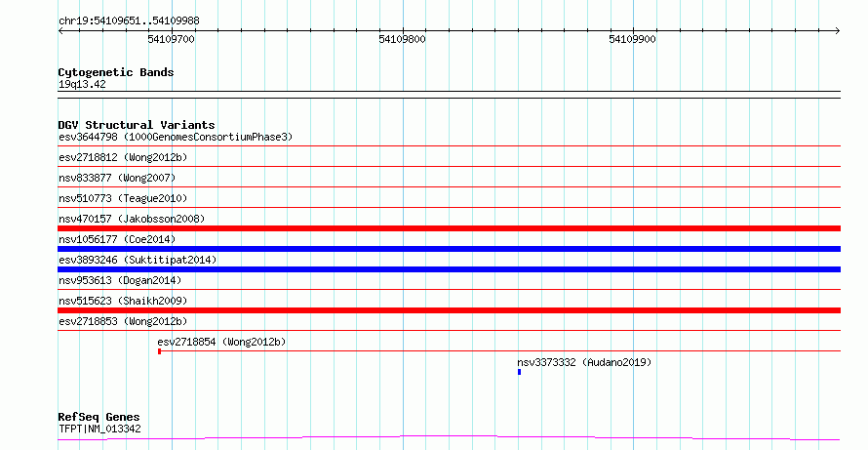The image size is (868, 450).
Task: Click the esv3644798 1000GenomesConsortiumPhase3 variant label
Action: coord(176,137)
